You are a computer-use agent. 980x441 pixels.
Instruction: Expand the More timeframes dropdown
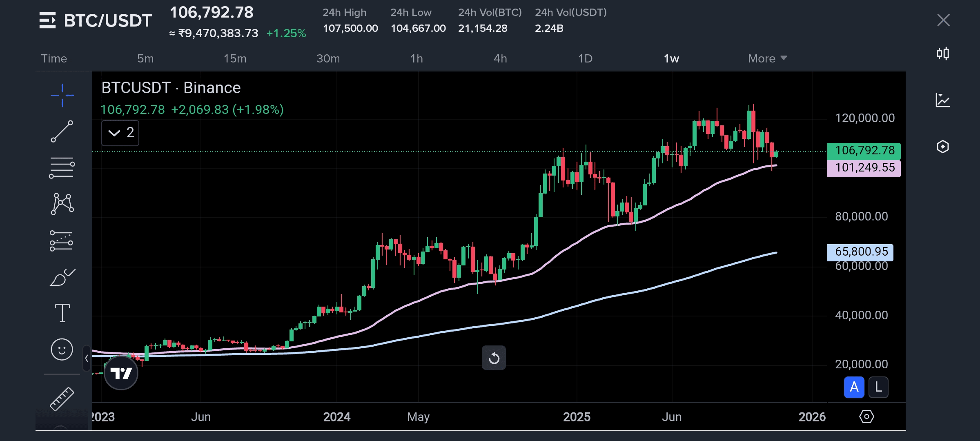[x=767, y=58]
